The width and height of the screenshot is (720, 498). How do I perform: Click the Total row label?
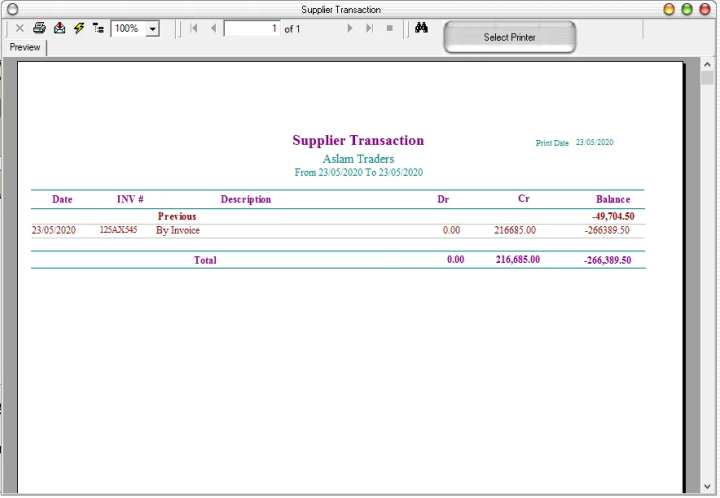[x=205, y=260]
